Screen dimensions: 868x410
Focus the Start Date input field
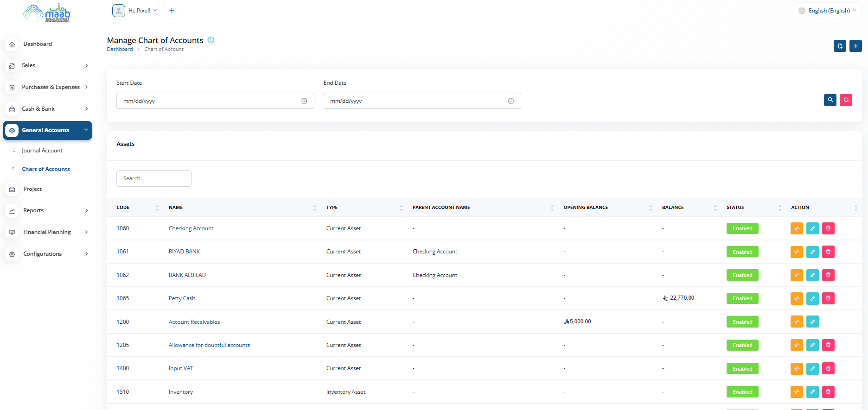[x=215, y=101]
